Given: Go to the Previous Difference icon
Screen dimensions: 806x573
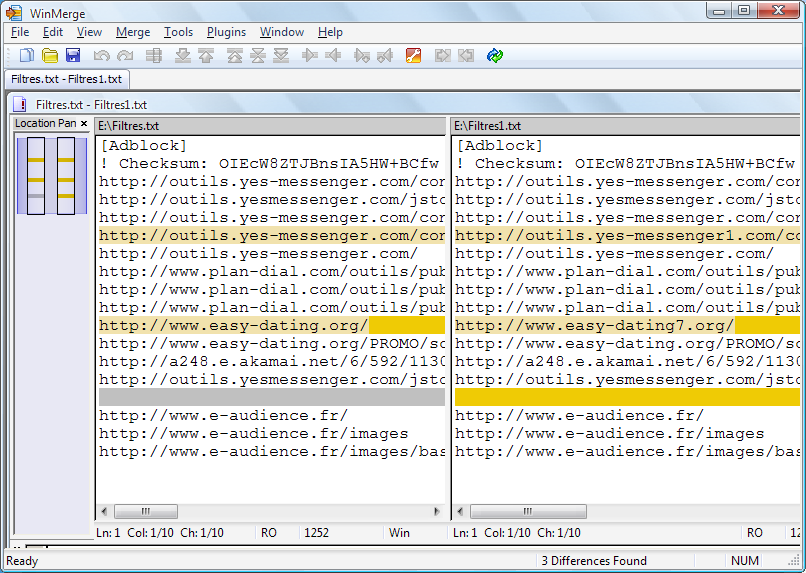Looking at the screenshot, I should point(206,56).
